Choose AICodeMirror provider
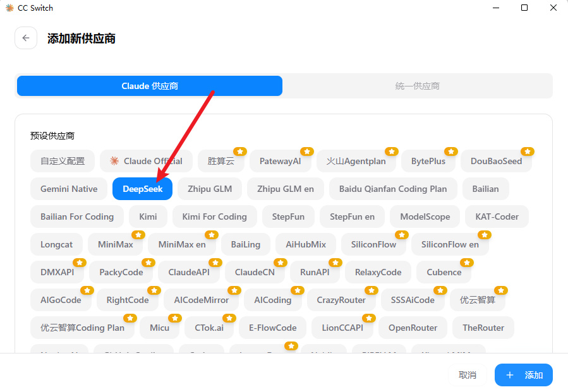 (x=202, y=300)
